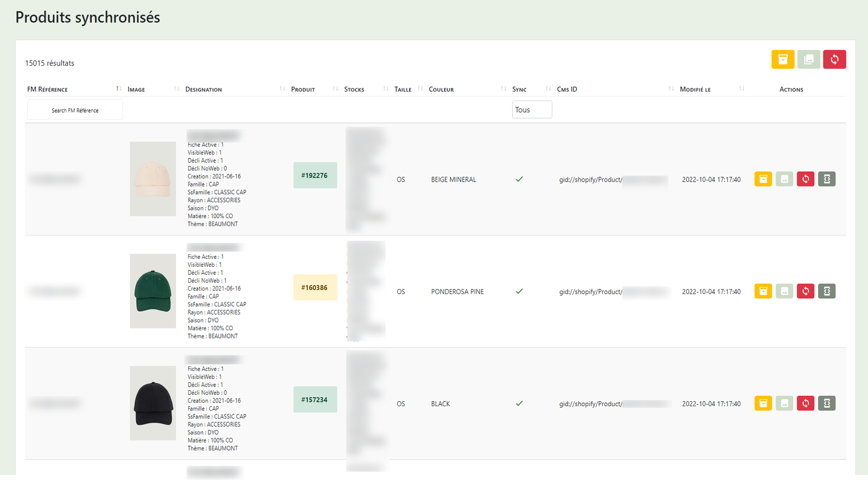Focus the Search FM Référence field
Viewport: 868px width, 488px height.
pos(75,110)
